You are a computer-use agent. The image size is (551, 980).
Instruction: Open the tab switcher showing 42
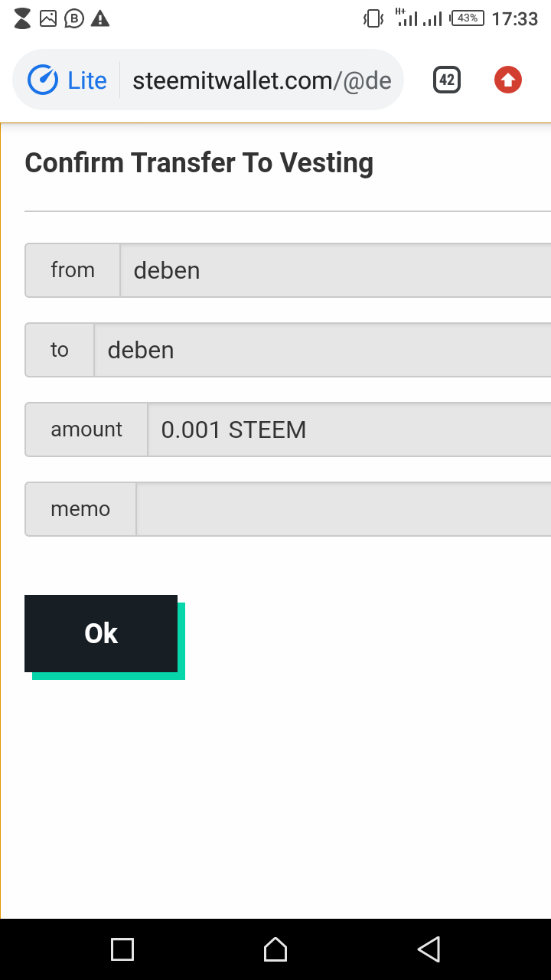point(447,80)
